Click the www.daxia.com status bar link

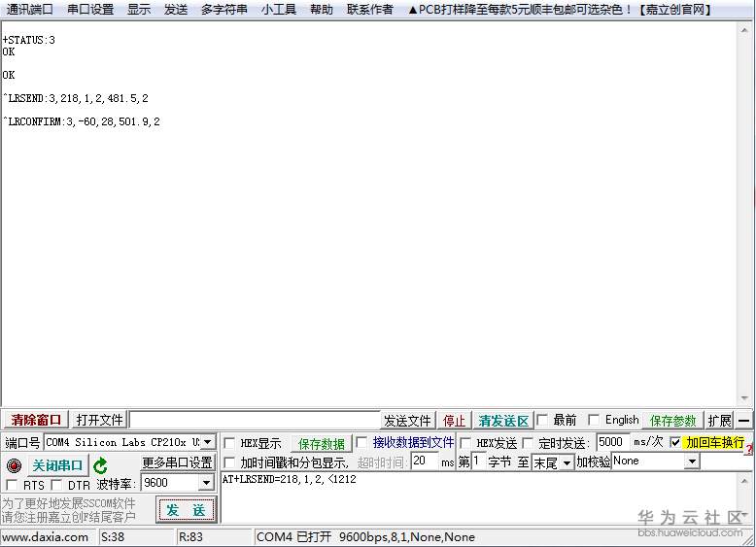pos(46,537)
